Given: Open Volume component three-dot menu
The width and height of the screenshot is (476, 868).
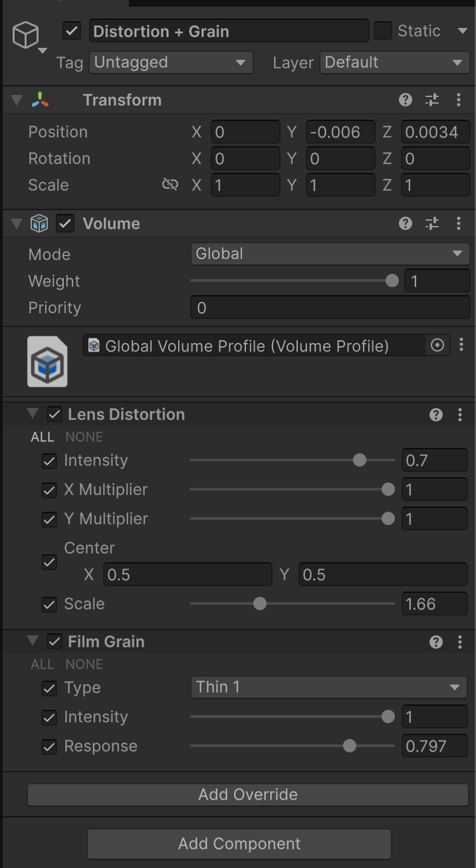Looking at the screenshot, I should [x=459, y=224].
